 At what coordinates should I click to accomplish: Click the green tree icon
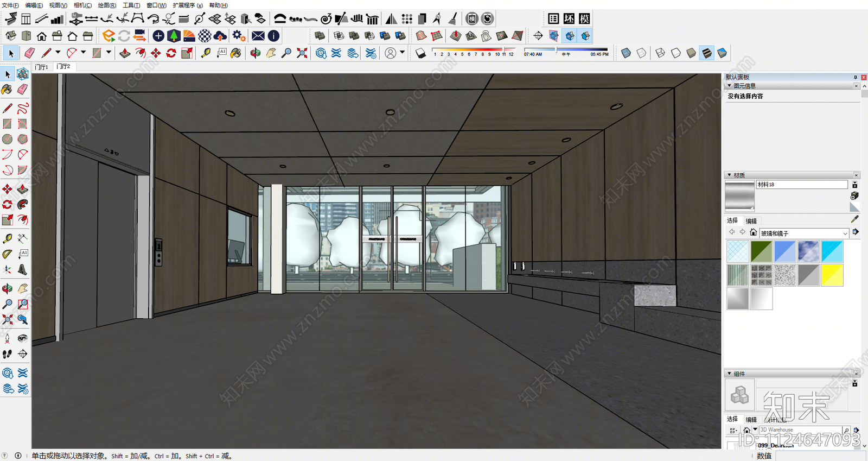pos(174,36)
